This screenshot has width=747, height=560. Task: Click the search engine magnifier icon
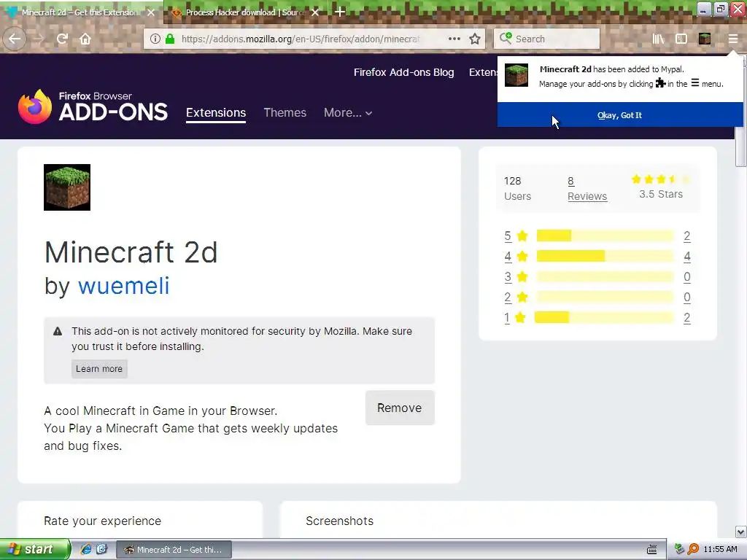click(x=506, y=38)
